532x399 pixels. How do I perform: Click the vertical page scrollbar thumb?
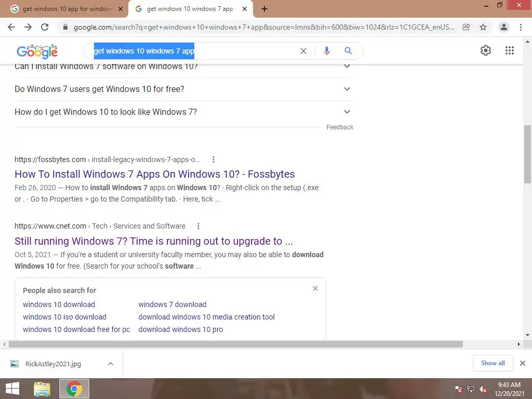(527, 154)
